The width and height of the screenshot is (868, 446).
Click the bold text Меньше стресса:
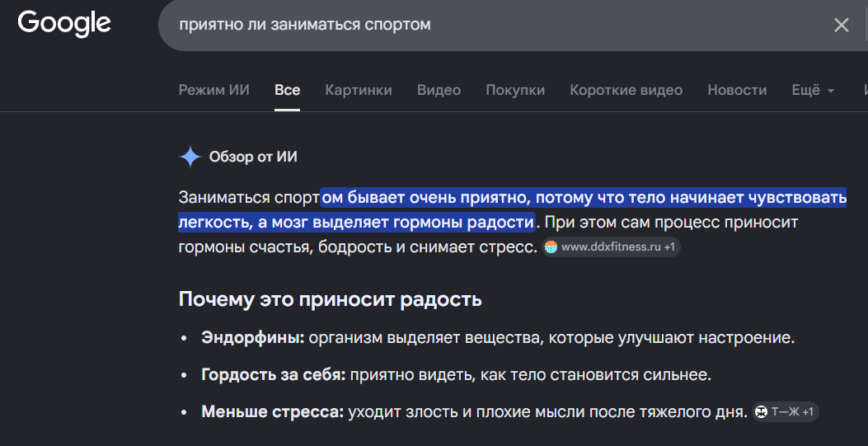click(x=272, y=411)
